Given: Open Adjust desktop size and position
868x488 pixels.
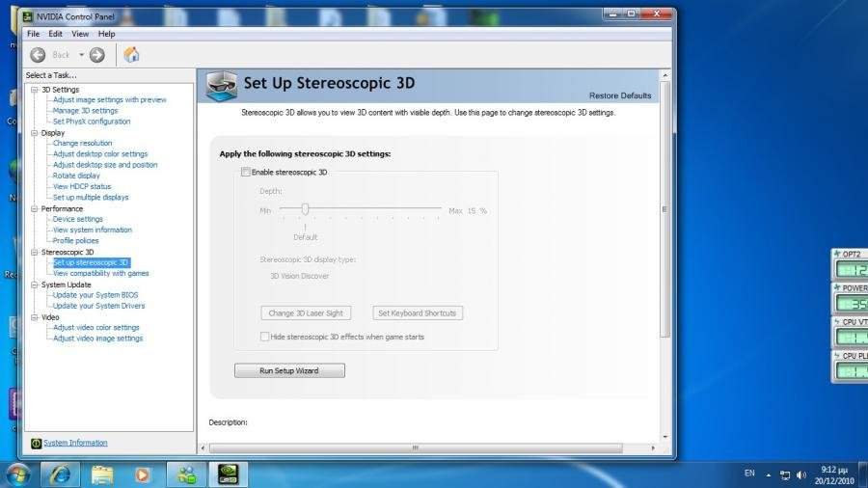Looking at the screenshot, I should point(105,165).
